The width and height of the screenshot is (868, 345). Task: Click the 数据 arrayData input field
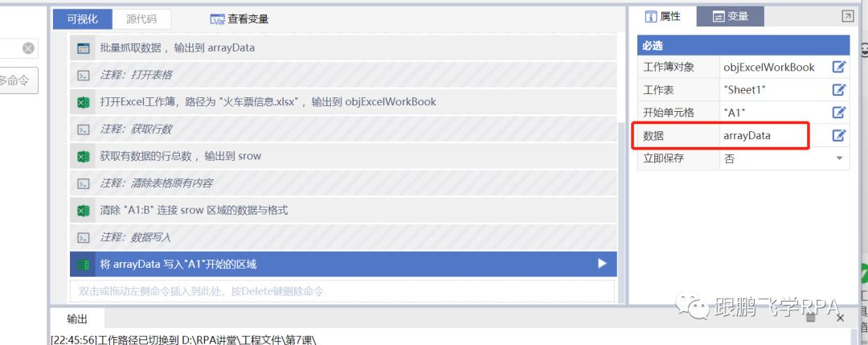(x=774, y=135)
